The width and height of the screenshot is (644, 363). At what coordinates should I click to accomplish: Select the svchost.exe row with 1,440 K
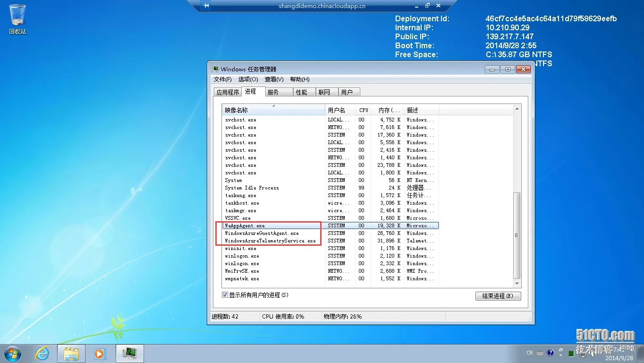[x=330, y=157]
